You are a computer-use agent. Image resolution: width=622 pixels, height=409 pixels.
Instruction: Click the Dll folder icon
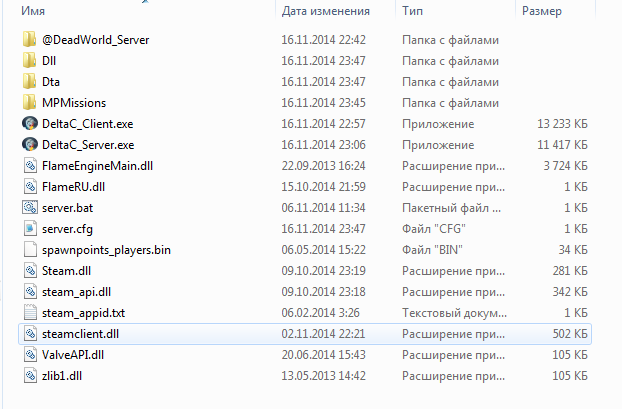click(x=29, y=61)
